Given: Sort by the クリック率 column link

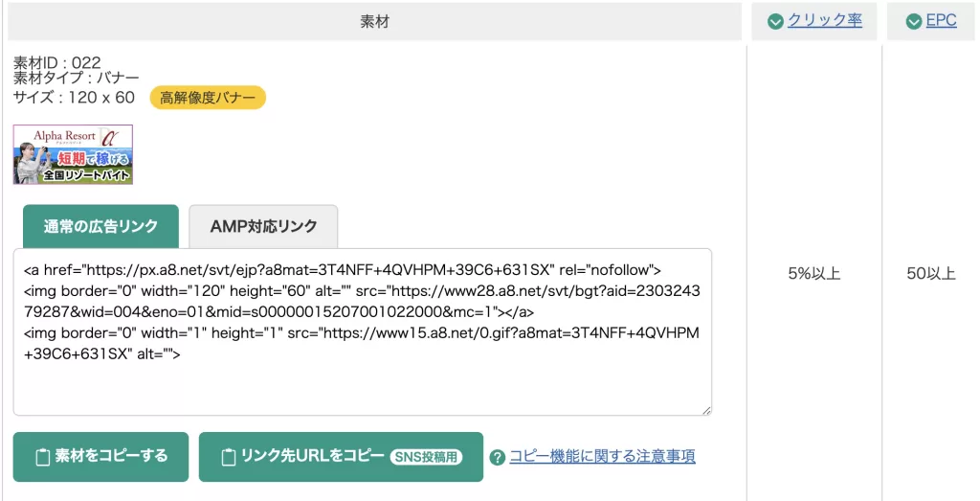Looking at the screenshot, I should [824, 20].
